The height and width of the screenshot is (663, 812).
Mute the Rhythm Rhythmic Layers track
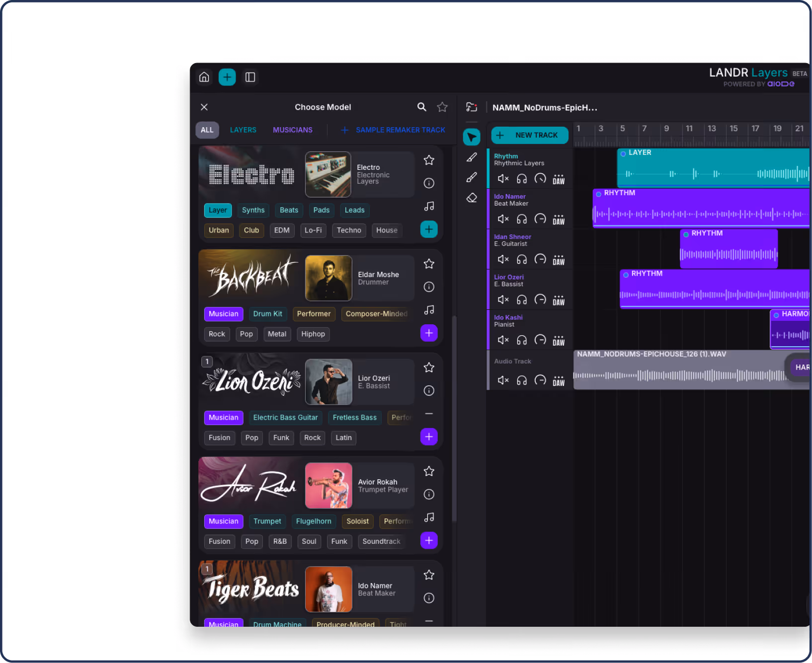pos(503,179)
